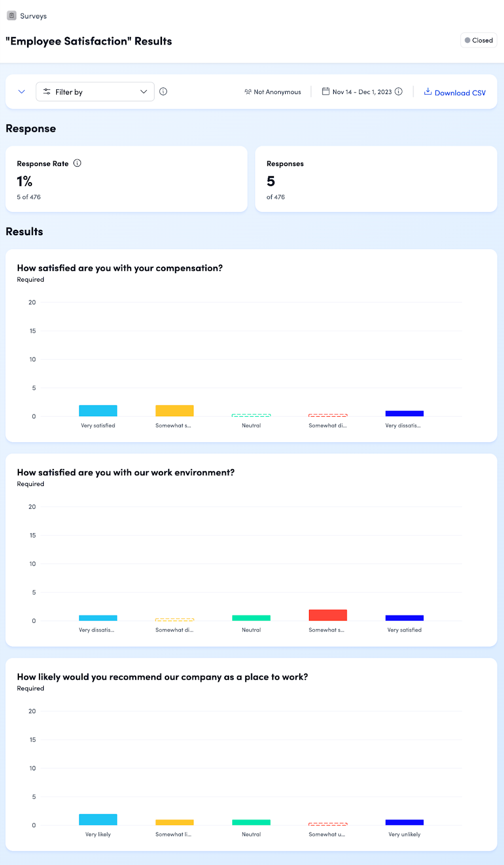This screenshot has width=504, height=865.
Task: Click the Nov 14 - Dec 1, 2023 date range
Action: [x=362, y=92]
